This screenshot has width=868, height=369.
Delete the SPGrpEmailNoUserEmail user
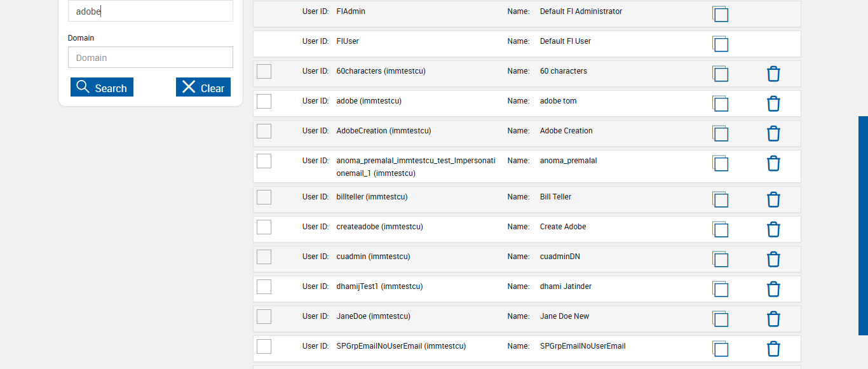(773, 349)
